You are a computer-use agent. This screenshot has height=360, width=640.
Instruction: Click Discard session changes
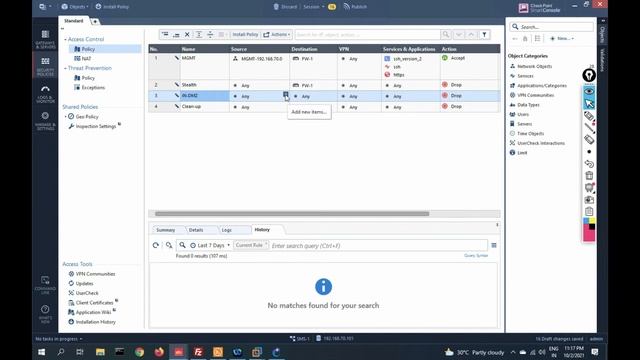click(x=285, y=7)
